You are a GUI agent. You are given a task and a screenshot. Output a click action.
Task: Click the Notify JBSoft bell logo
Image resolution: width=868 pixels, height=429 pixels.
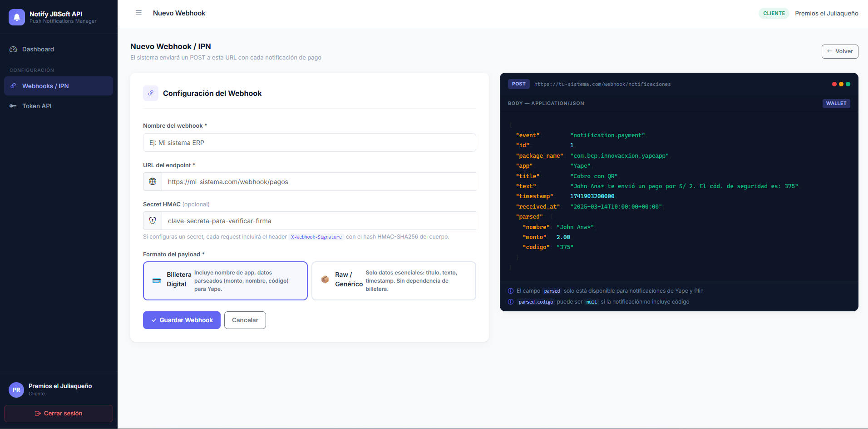point(17,17)
